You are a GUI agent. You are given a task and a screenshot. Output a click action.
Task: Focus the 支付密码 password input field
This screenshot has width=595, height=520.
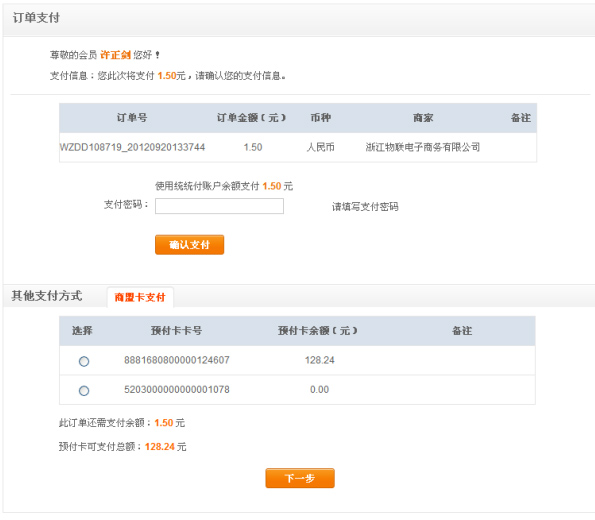pos(219,206)
